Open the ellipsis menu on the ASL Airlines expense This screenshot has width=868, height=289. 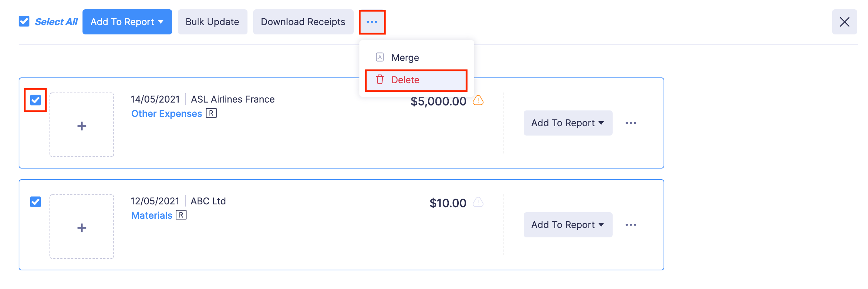click(x=631, y=123)
